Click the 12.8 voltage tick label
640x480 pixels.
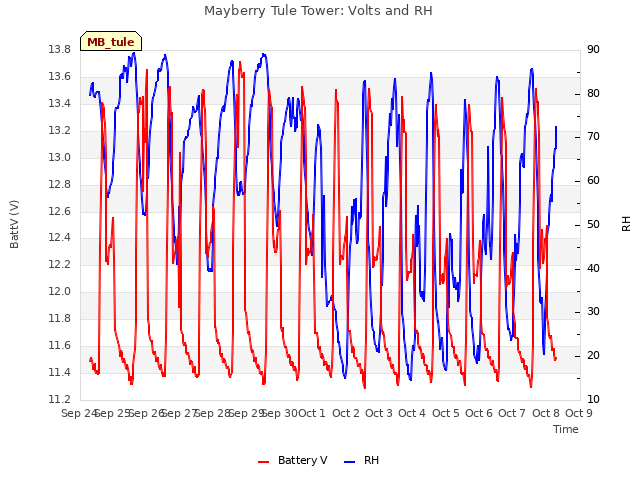click(x=60, y=184)
